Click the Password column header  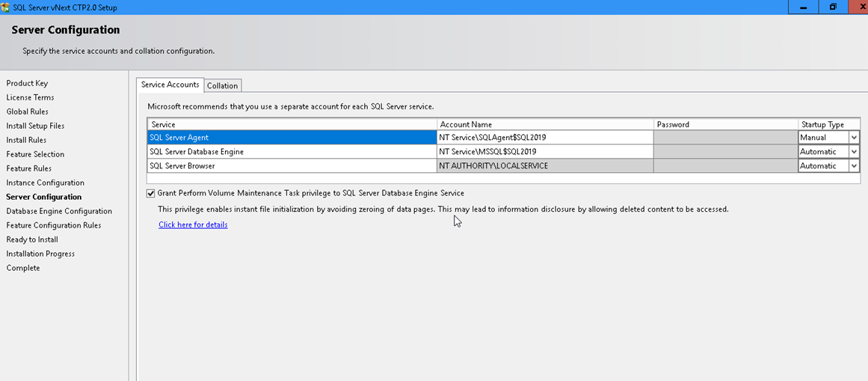click(x=726, y=125)
